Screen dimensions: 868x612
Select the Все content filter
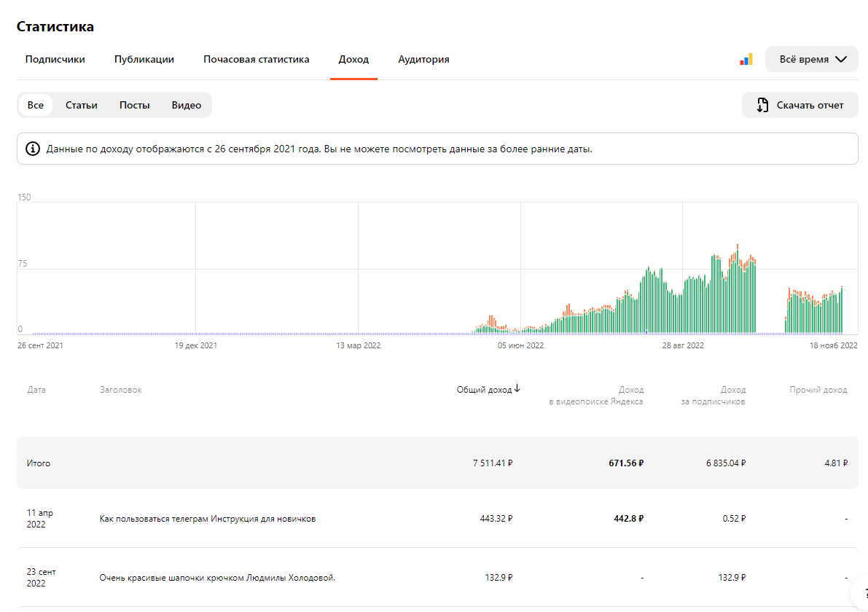tap(36, 105)
